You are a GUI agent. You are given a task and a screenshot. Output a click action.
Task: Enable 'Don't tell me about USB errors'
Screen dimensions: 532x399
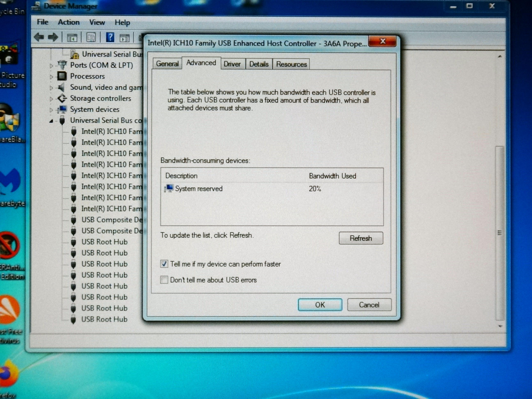[x=164, y=280]
